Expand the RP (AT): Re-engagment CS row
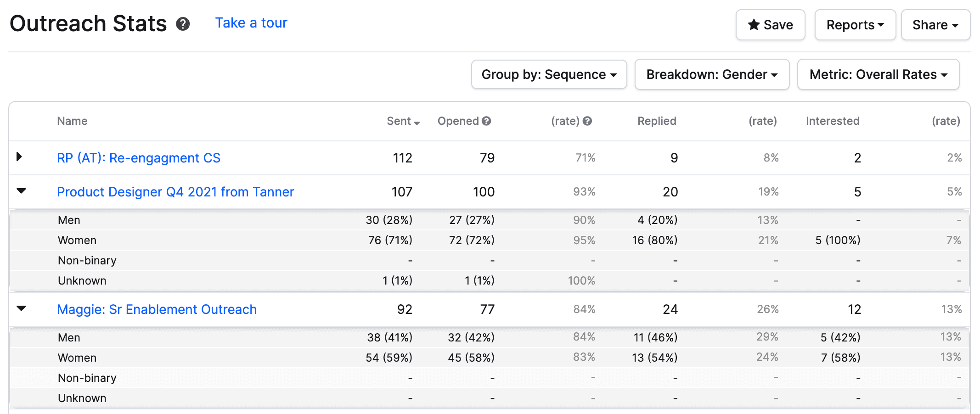980x414 pixels. coord(19,157)
